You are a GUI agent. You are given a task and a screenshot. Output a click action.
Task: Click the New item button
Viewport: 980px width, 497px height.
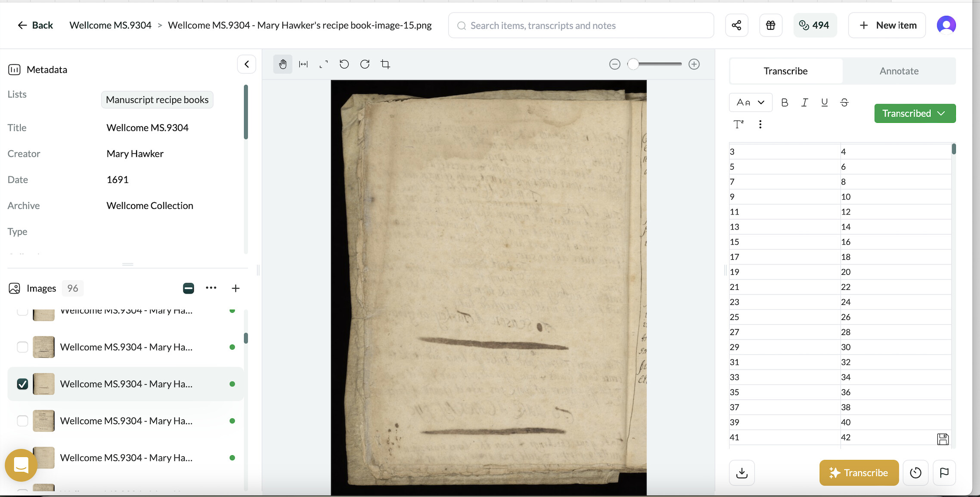tap(887, 25)
